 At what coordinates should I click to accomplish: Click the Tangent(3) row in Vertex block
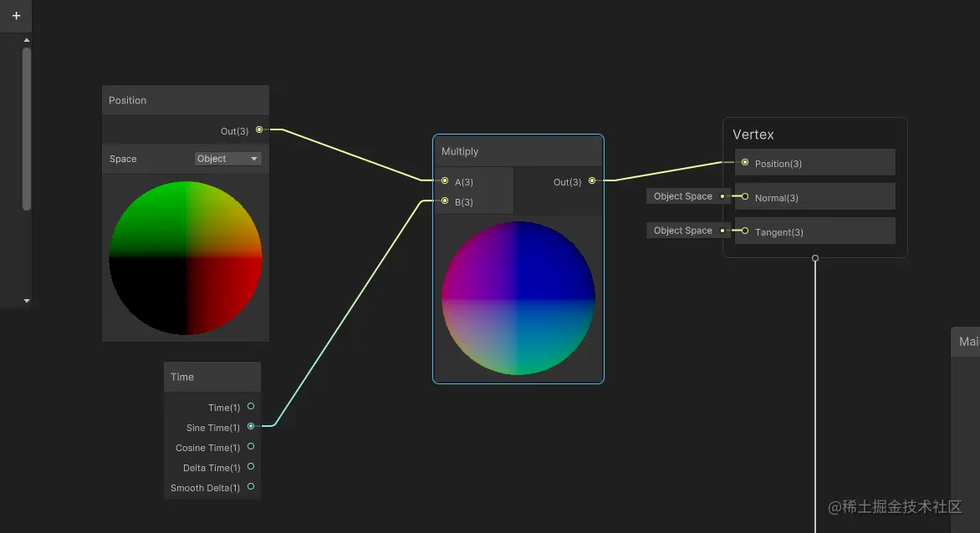point(815,231)
